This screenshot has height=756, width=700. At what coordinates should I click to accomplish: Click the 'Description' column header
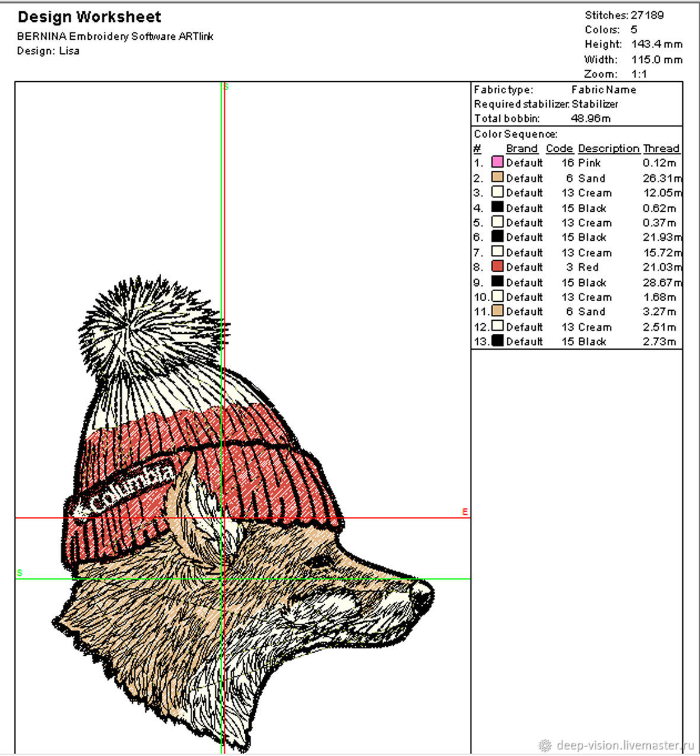609,148
